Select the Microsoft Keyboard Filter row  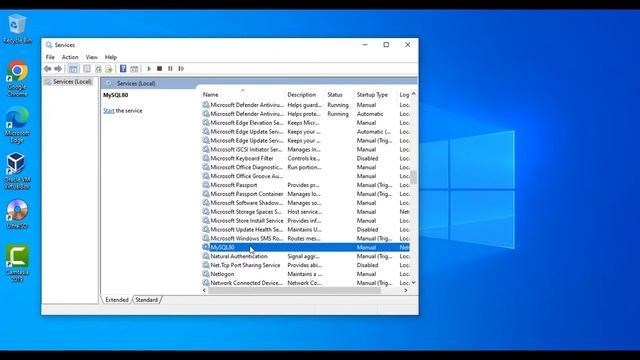305,158
